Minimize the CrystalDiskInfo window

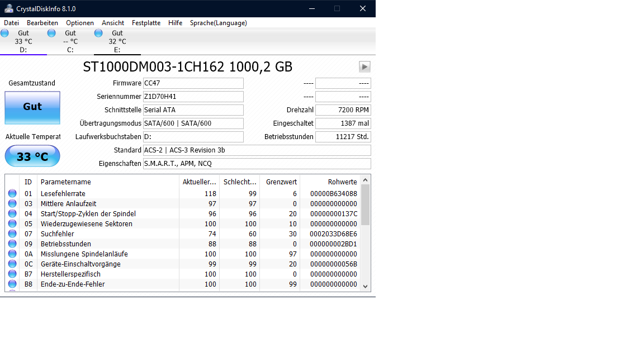click(x=312, y=8)
